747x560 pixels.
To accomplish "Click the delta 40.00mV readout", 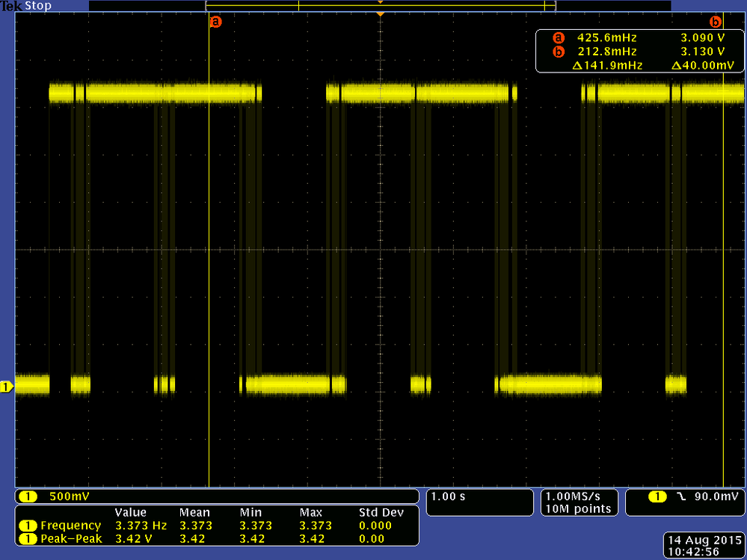I will (x=703, y=65).
